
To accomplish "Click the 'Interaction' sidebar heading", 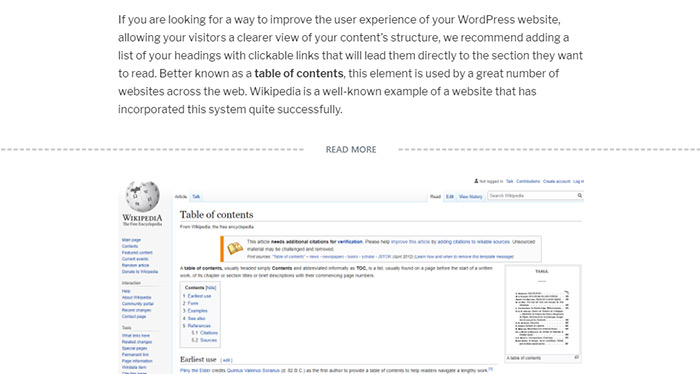I will 131,283.
